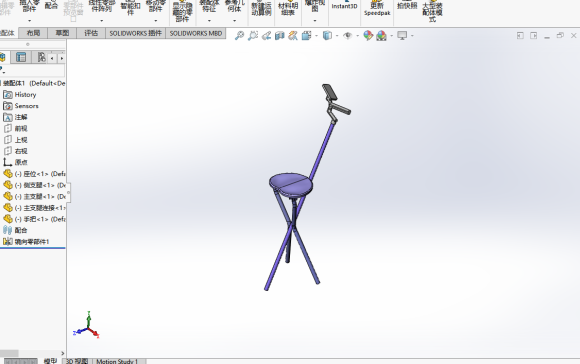Viewport: 580px width, 364px height.
Task: Click the panel tabs left scroll arrow
Action: [x=52, y=58]
